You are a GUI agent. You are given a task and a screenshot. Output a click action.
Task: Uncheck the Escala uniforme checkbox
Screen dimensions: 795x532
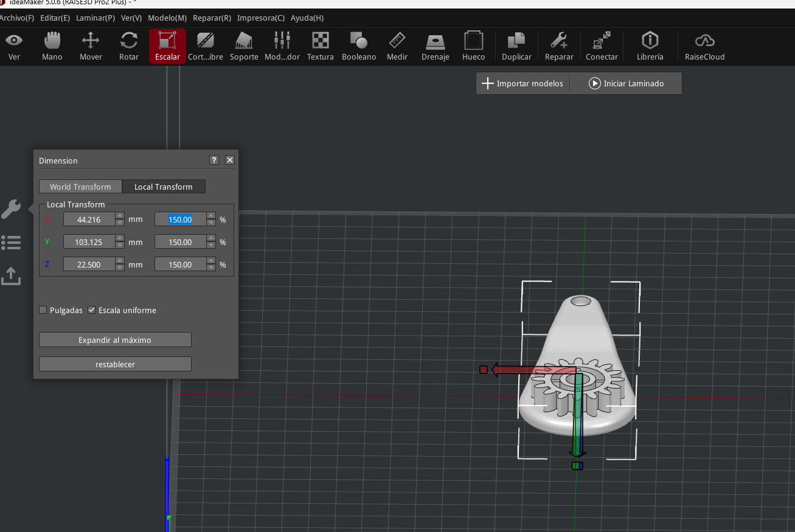(92, 310)
